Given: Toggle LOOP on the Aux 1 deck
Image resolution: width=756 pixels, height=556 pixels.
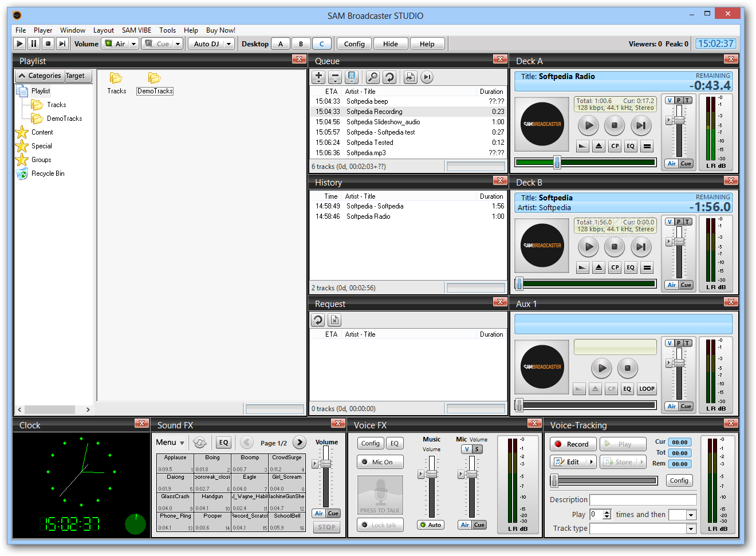Looking at the screenshot, I should pyautogui.click(x=647, y=389).
